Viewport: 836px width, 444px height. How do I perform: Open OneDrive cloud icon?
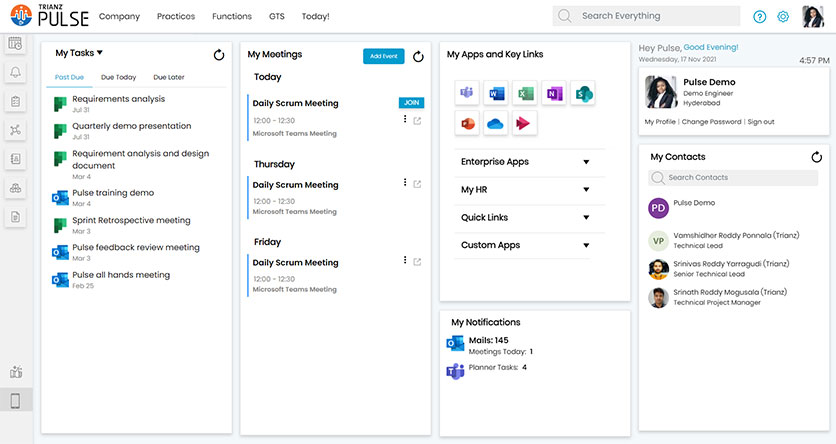[x=496, y=124]
